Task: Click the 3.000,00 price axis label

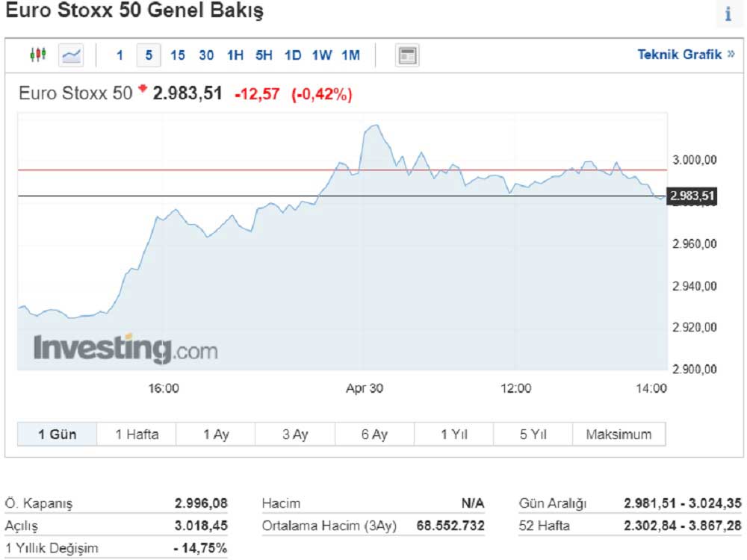Action: tap(694, 160)
